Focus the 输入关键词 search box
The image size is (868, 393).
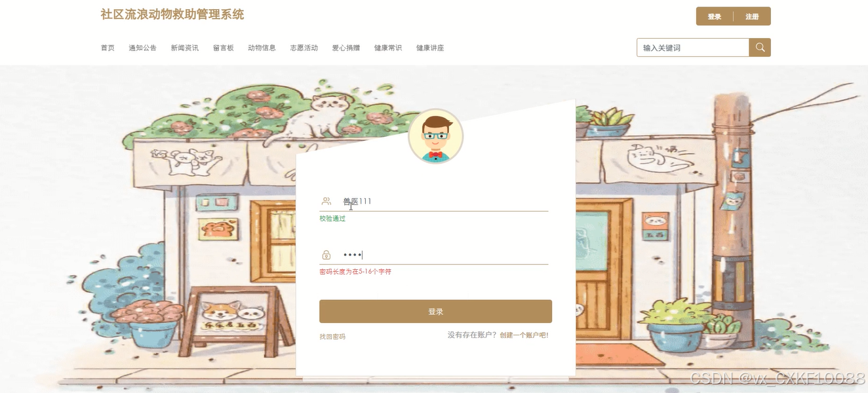693,47
